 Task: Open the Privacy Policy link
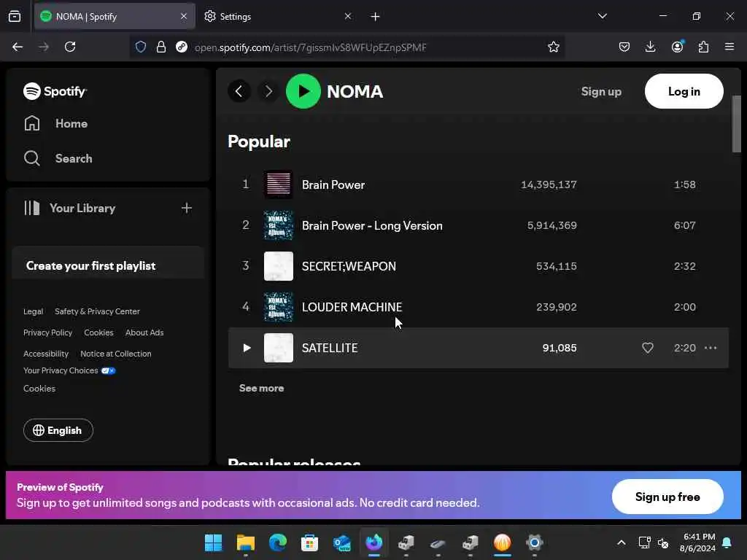(x=47, y=332)
